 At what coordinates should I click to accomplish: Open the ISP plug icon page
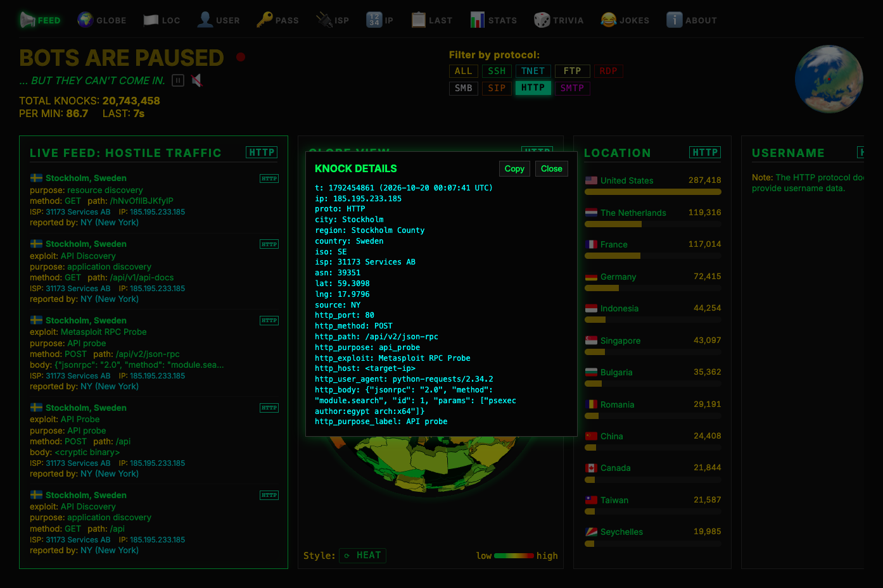coord(324,20)
